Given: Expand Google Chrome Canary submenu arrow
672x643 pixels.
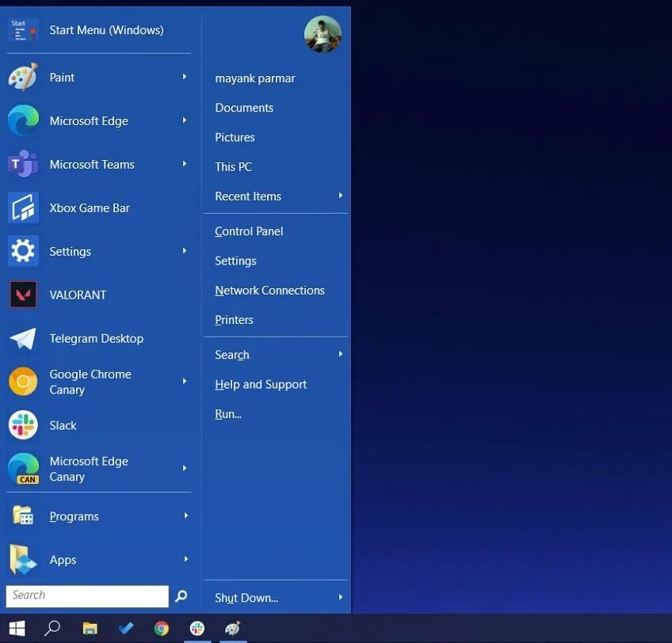Looking at the screenshot, I should [185, 381].
